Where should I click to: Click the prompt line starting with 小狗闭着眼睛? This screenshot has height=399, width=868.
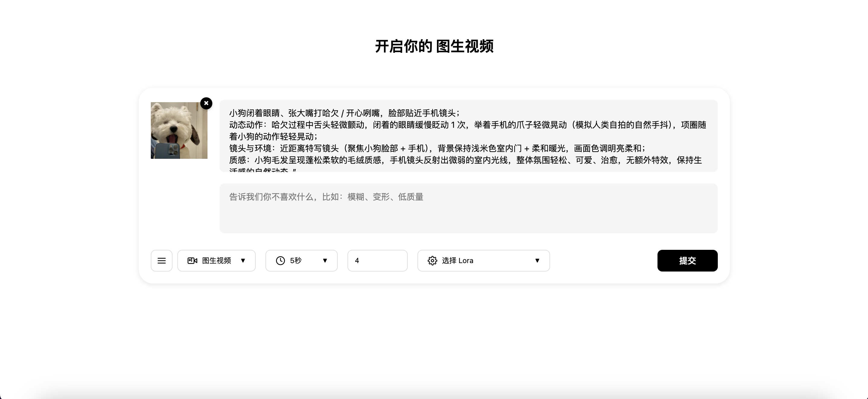click(344, 113)
